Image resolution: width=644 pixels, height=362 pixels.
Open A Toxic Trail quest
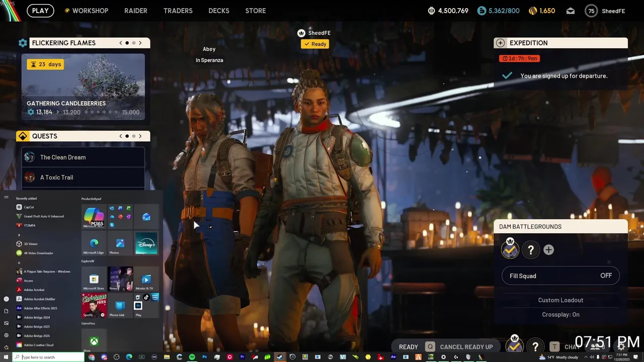83,177
